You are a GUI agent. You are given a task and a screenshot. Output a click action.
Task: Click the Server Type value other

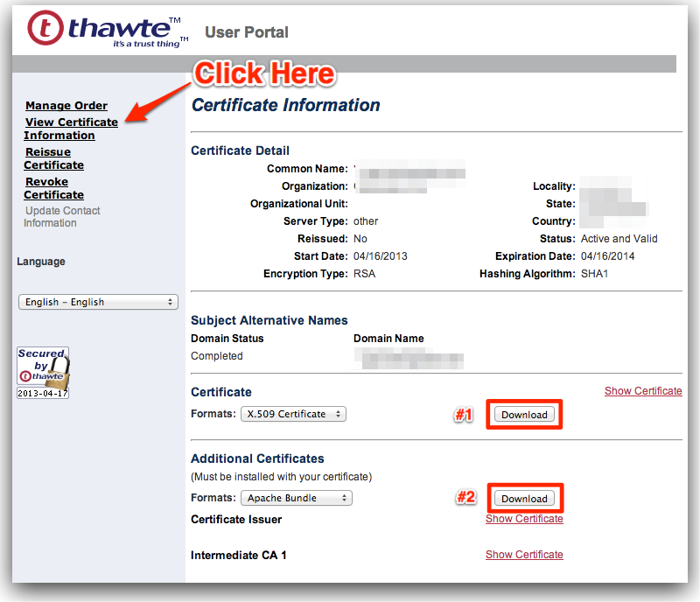click(x=366, y=221)
